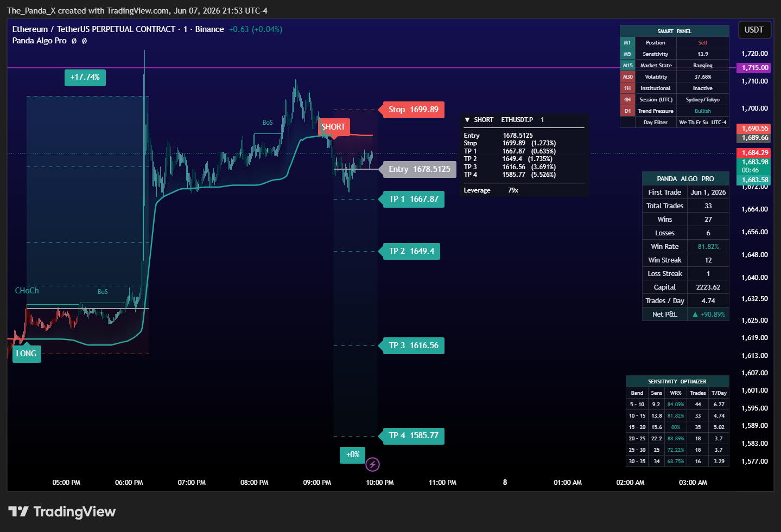This screenshot has width=781, height=532.
Task: Click the First Trade value Jun 1, 2026
Action: coord(708,193)
